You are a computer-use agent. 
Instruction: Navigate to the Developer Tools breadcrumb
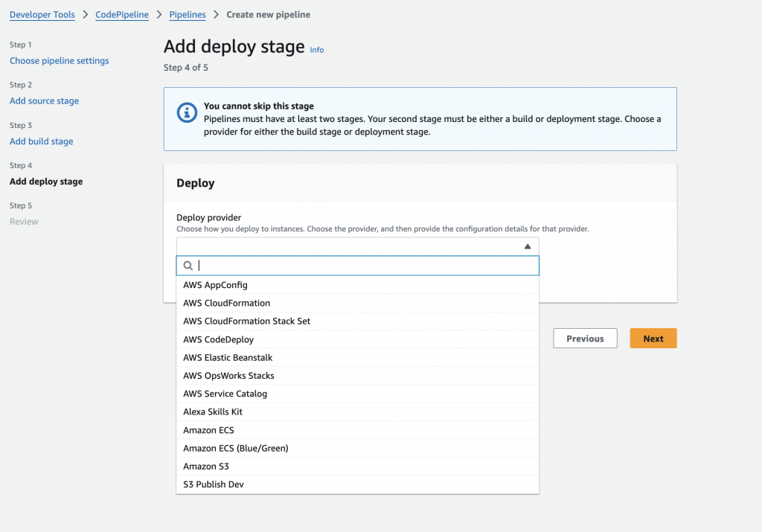(42, 14)
